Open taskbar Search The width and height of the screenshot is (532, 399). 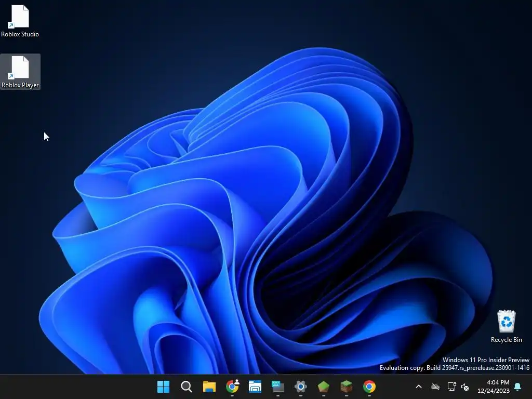click(187, 387)
